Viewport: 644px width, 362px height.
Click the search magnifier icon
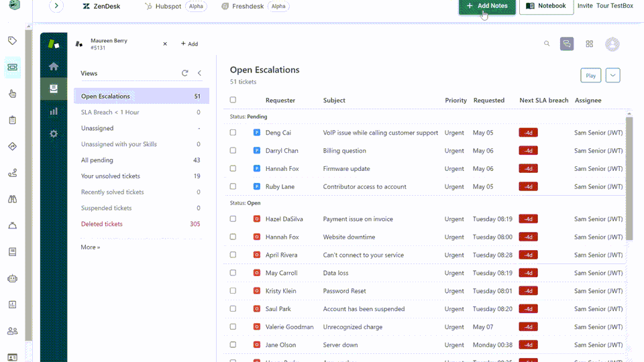point(547,44)
